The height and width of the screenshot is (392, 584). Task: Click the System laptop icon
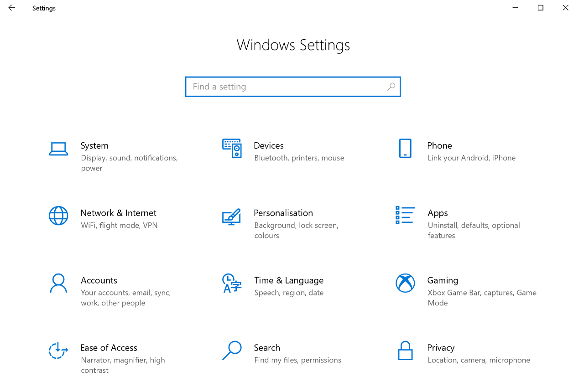coord(58,149)
